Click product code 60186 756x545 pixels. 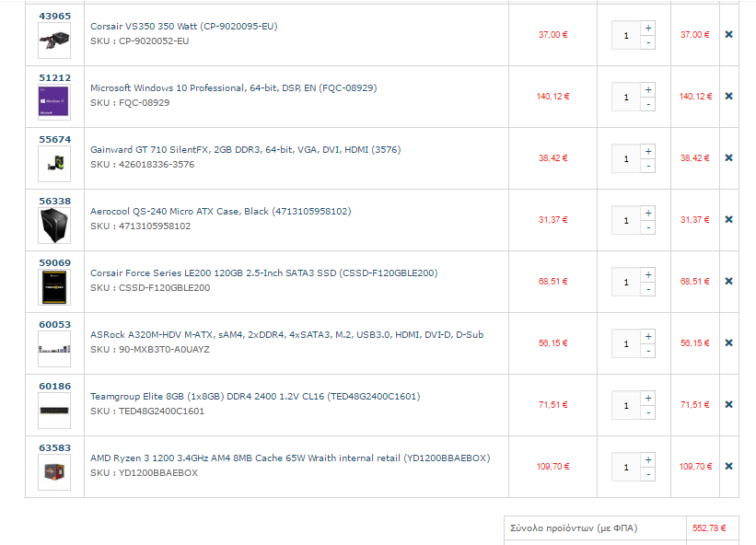tap(55, 387)
